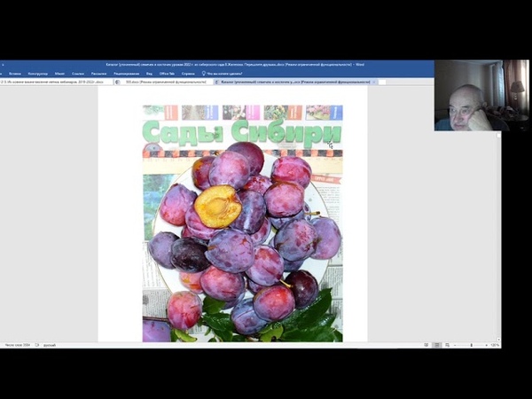
Task: Open the Макет ribbon tab
Action: point(59,74)
